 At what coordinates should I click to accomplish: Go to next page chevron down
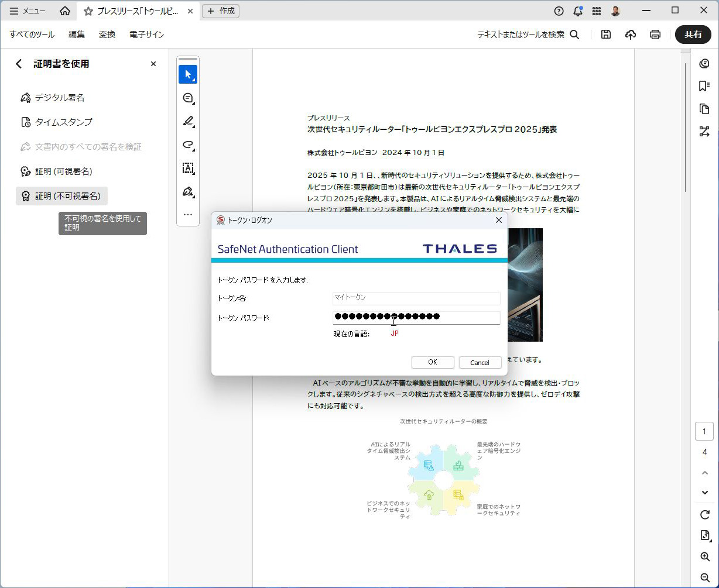(x=704, y=493)
